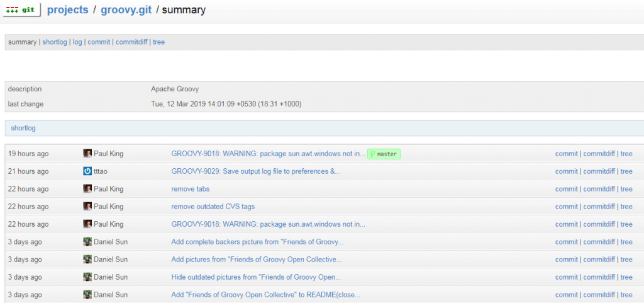Click commitdiff link in 'Add pictures from Friends' row
Viewport: 644px width, 303px height.
[599, 260]
